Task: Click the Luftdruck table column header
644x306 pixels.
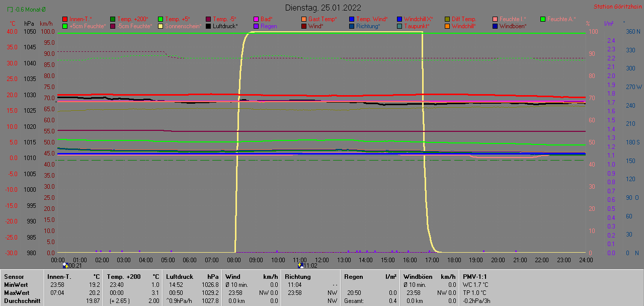Action: click(180, 277)
